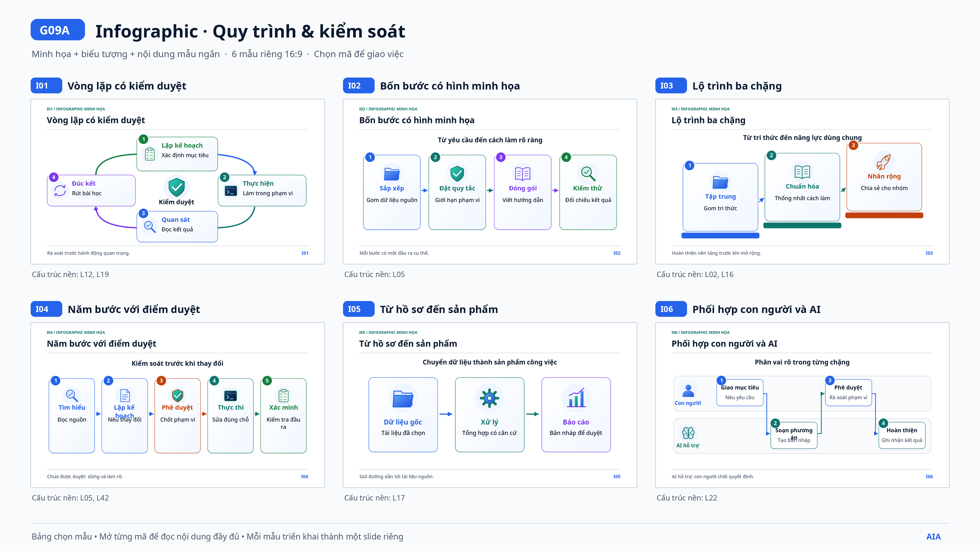Click the person icon above Con người

coord(688,391)
